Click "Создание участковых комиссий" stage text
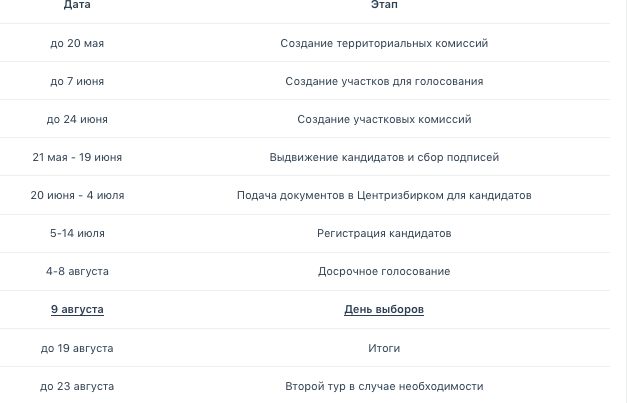 384,120
